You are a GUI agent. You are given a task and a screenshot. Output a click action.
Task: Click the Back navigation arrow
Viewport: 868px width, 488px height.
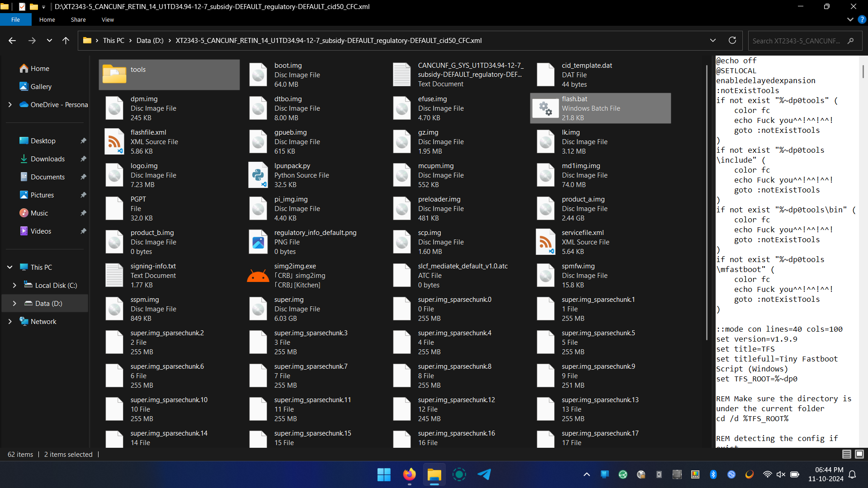tap(12, 41)
